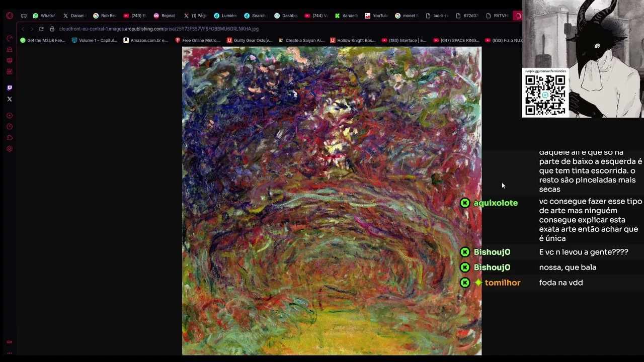Open 'Guilty Gear Osts' bookmark
Screen dimensions: 644x362
coord(250,40)
